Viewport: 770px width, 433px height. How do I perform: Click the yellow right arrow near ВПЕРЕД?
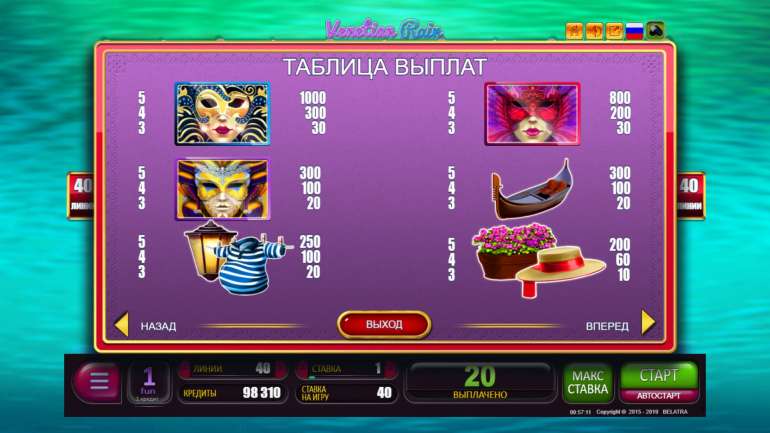coord(648,323)
